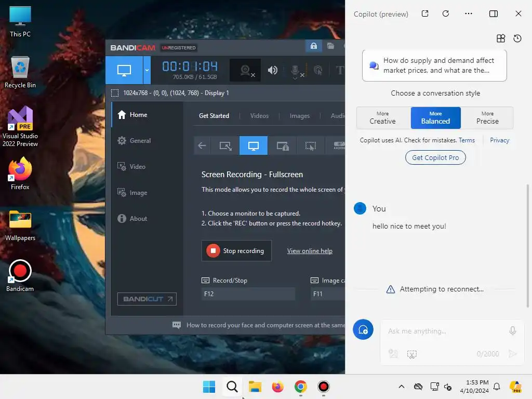
Task: Open the Copilot Terms link
Action: [x=467, y=140]
